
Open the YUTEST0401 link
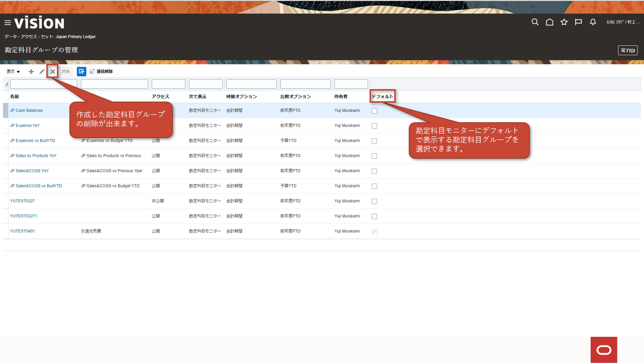(x=23, y=231)
